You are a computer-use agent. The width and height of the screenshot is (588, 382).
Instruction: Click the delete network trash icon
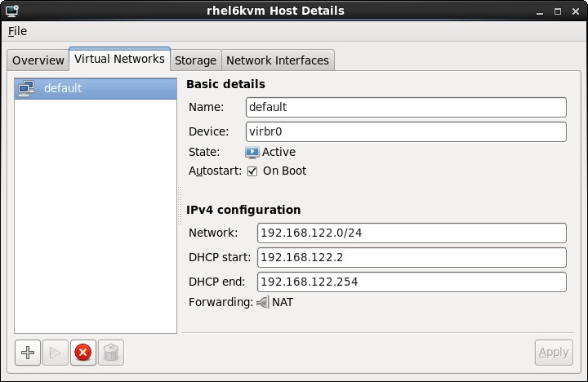111,353
